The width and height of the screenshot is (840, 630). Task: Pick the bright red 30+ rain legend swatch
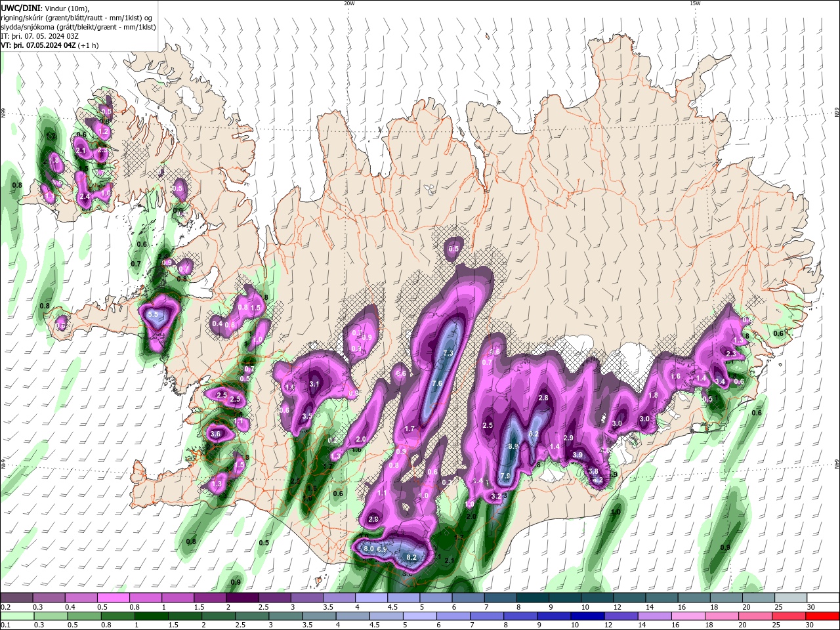(x=823, y=616)
